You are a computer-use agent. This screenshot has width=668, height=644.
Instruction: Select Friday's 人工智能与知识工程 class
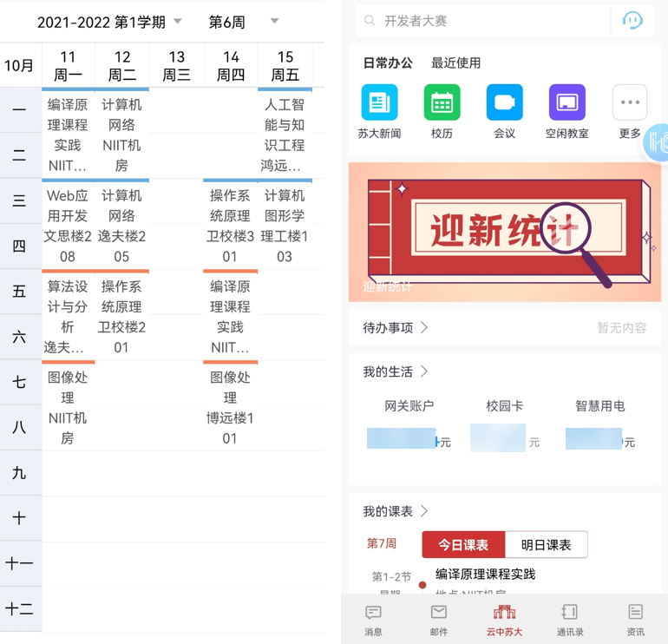(285, 134)
